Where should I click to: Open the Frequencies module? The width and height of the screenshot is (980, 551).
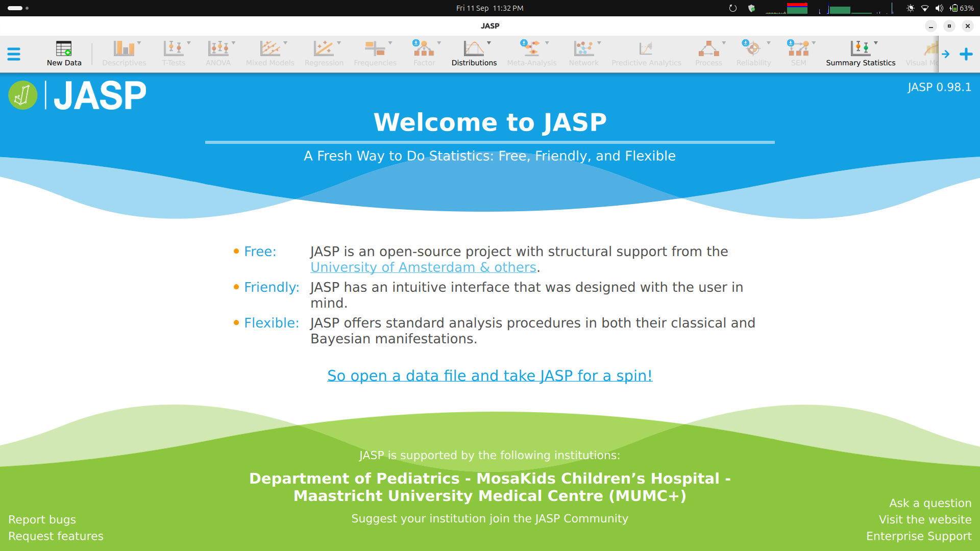pos(375,54)
